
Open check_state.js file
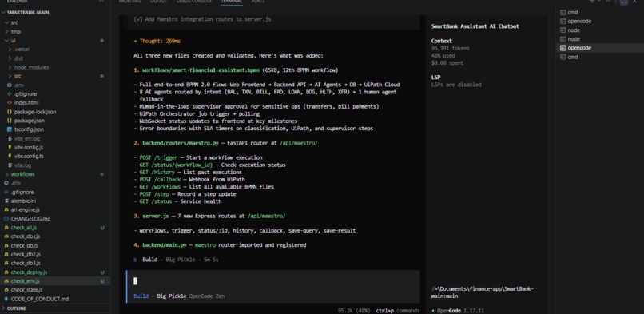(x=26, y=290)
